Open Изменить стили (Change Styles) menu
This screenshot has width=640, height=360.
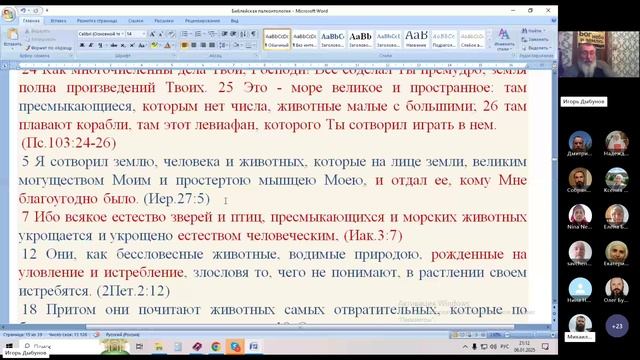[504, 40]
